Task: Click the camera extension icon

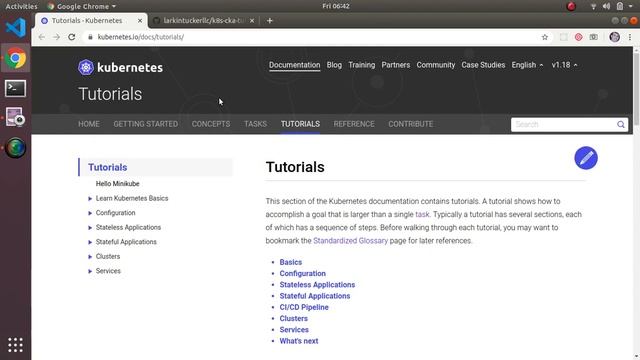Action: tap(593, 37)
